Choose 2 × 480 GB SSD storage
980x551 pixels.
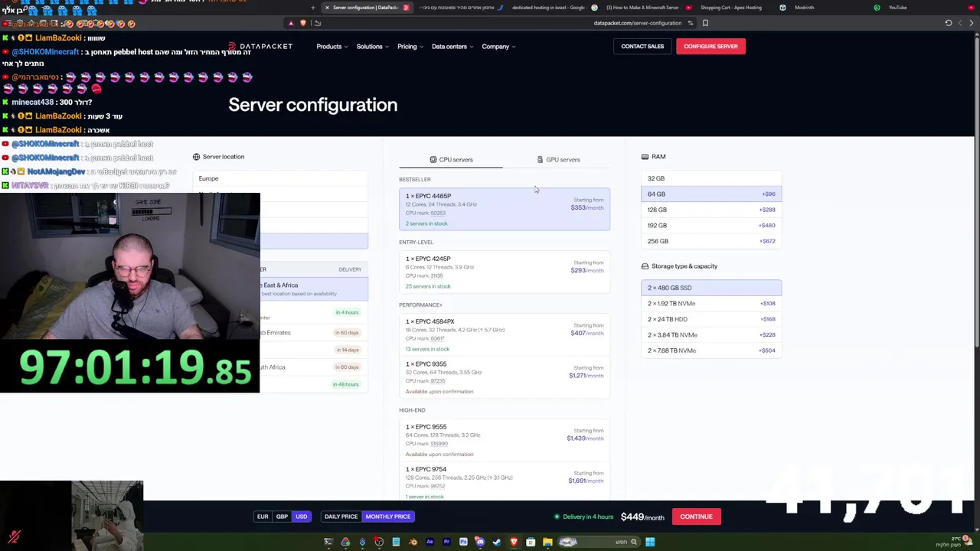tap(711, 288)
